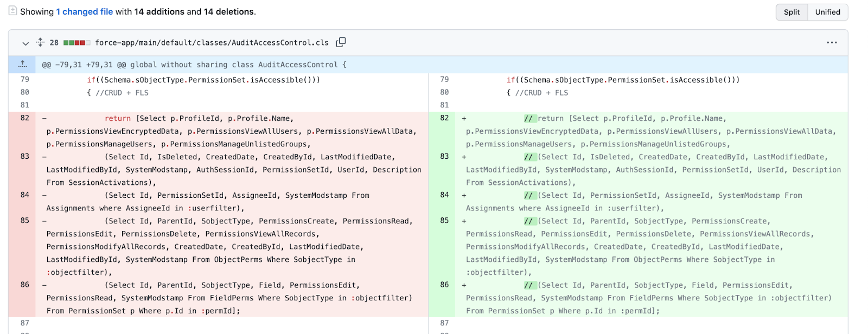868x334 pixels.
Task: Click the file tree icon beside Showing
Action: pos(12,11)
